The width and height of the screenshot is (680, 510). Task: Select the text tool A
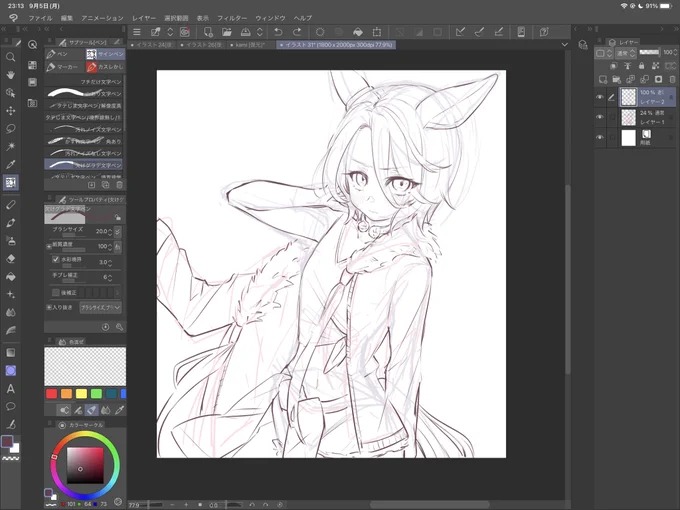point(11,389)
